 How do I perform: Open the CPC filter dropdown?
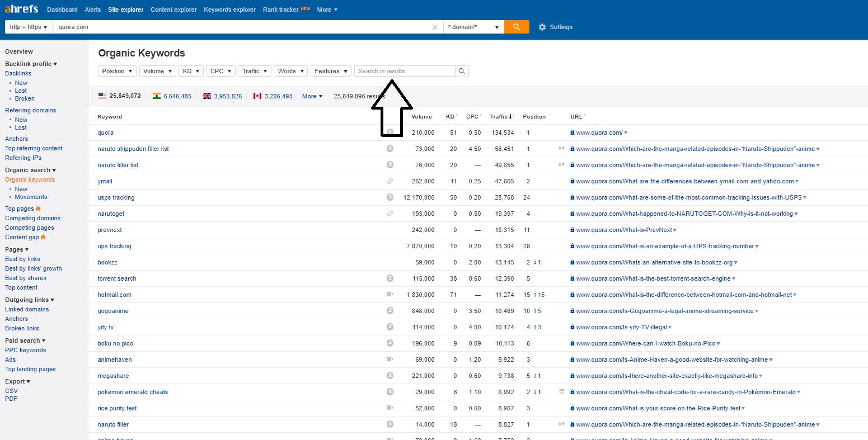[220, 71]
